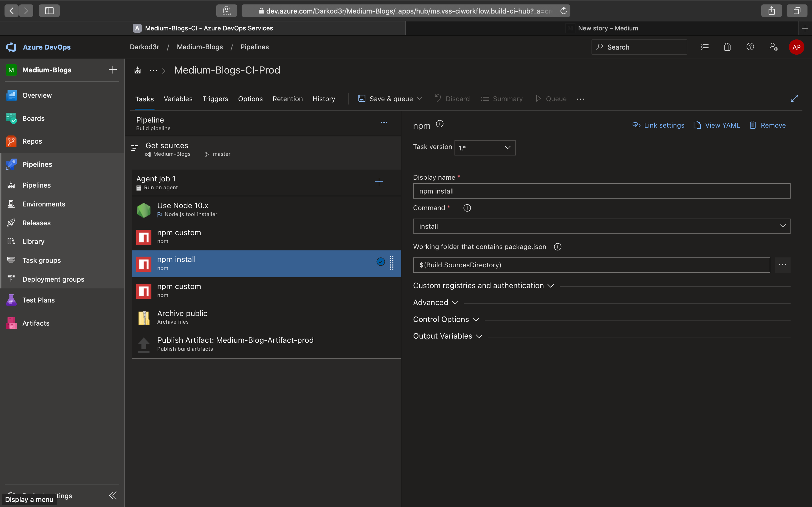Viewport: 812px width, 507px height.
Task: Toggle full screen expand arrow icon
Action: [794, 98]
